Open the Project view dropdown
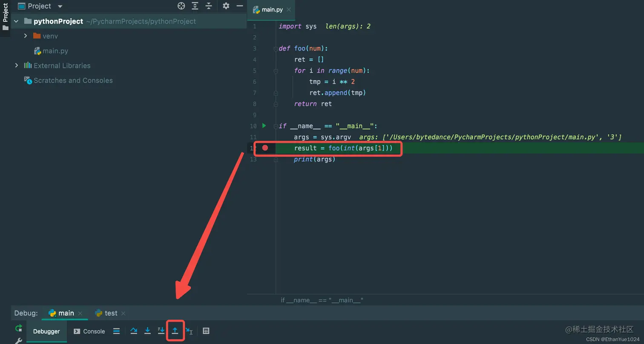 [x=60, y=6]
